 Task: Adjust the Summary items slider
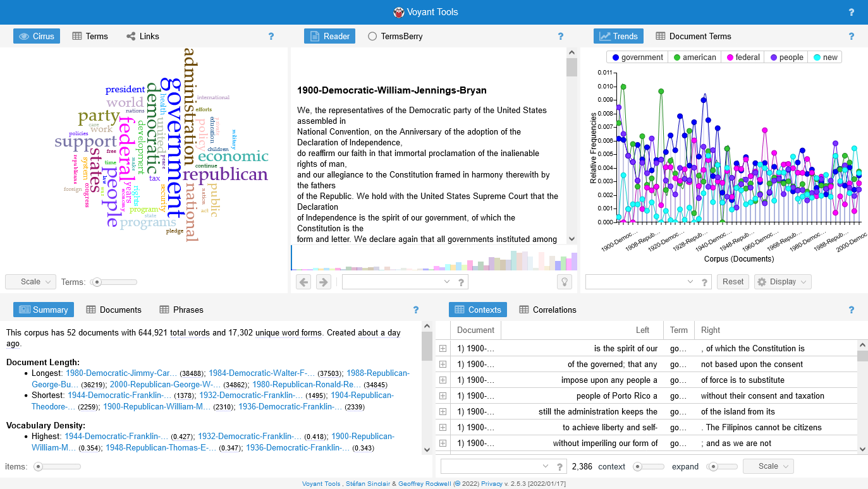tap(58, 467)
